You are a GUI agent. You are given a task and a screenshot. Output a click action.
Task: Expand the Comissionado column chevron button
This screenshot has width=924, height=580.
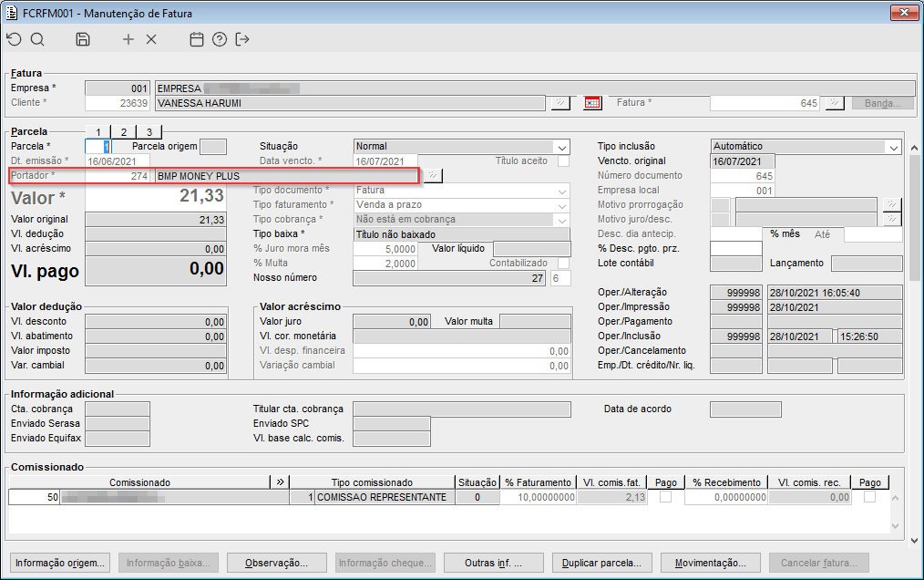point(280,482)
